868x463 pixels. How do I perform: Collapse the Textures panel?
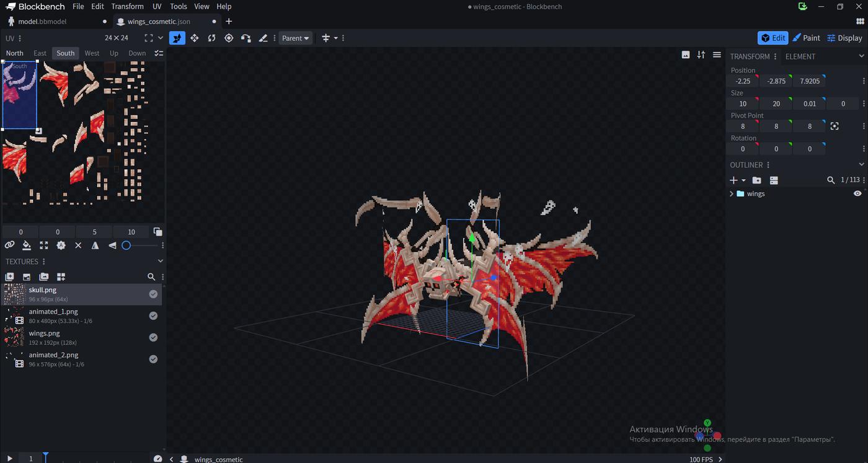click(161, 262)
